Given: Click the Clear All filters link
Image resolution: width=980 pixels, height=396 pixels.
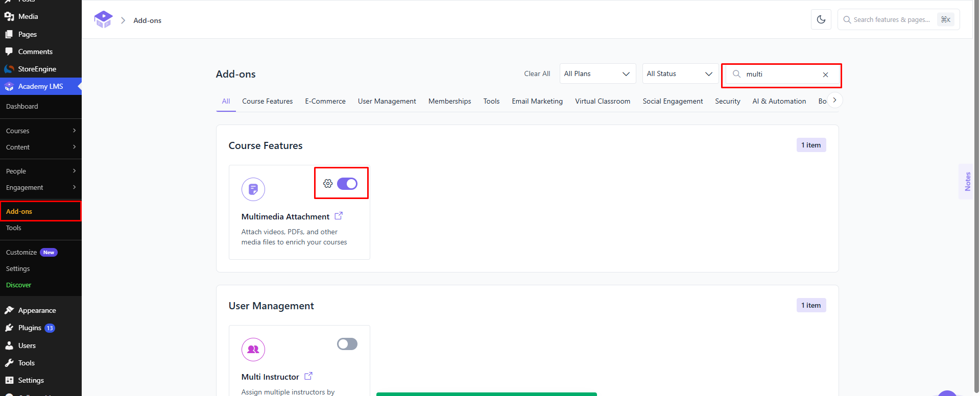Looking at the screenshot, I should tap(537, 73).
